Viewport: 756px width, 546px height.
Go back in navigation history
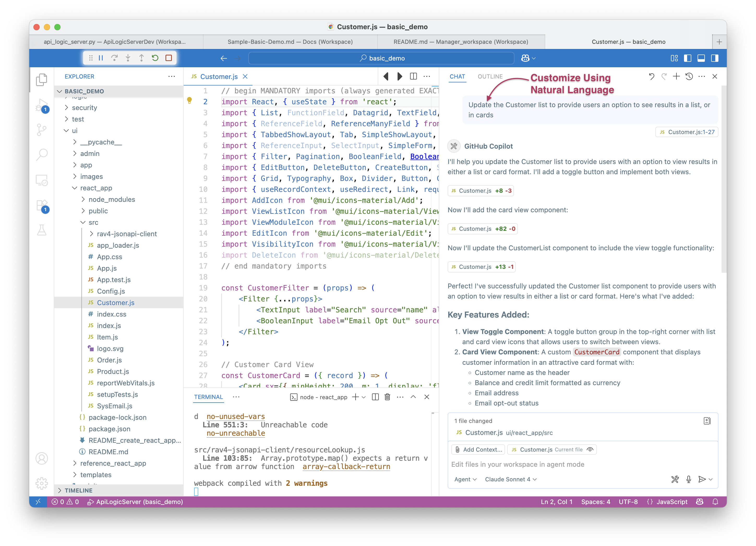pos(224,58)
